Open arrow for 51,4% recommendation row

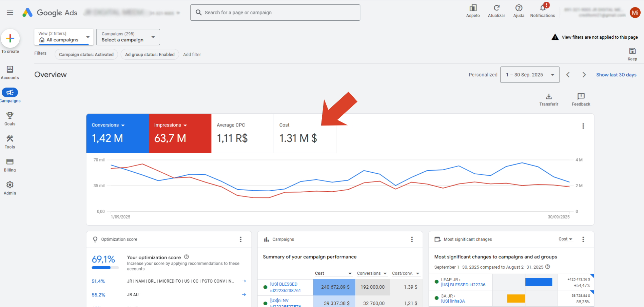point(244,281)
